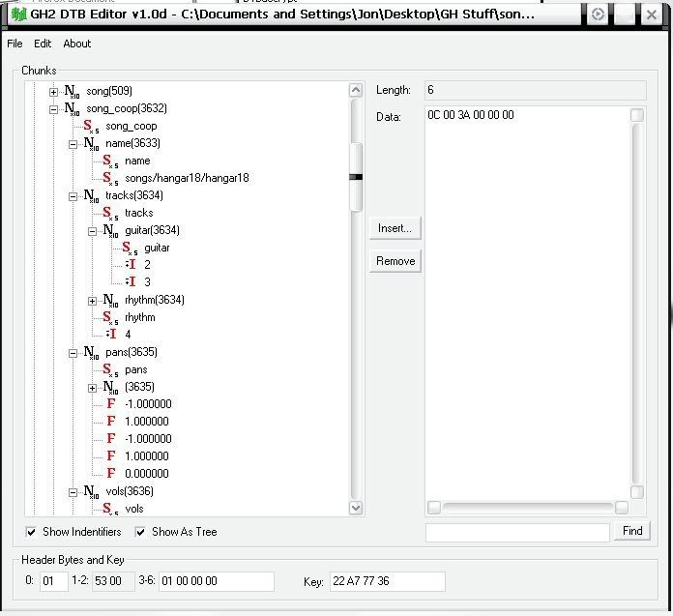The height and width of the screenshot is (616, 673).
Task: Click the tree scrollbar down arrow
Action: tap(356, 508)
